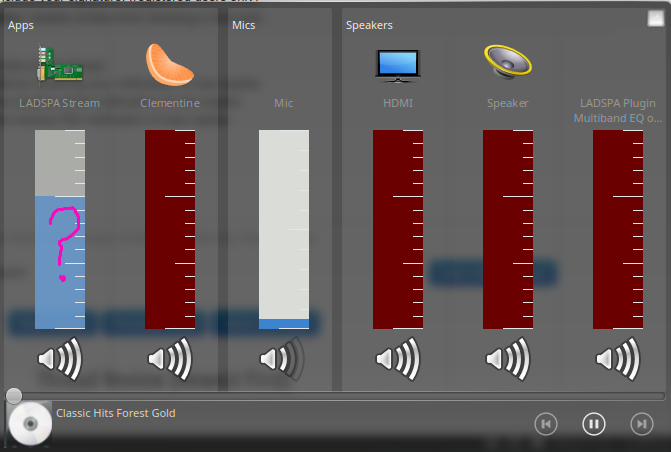
Task: Toggle mute on the Mic input
Action: point(283,358)
